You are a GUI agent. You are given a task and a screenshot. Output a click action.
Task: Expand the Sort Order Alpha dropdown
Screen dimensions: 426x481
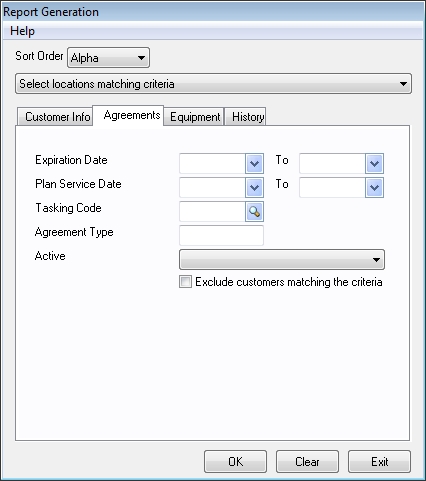pyautogui.click(x=108, y=58)
